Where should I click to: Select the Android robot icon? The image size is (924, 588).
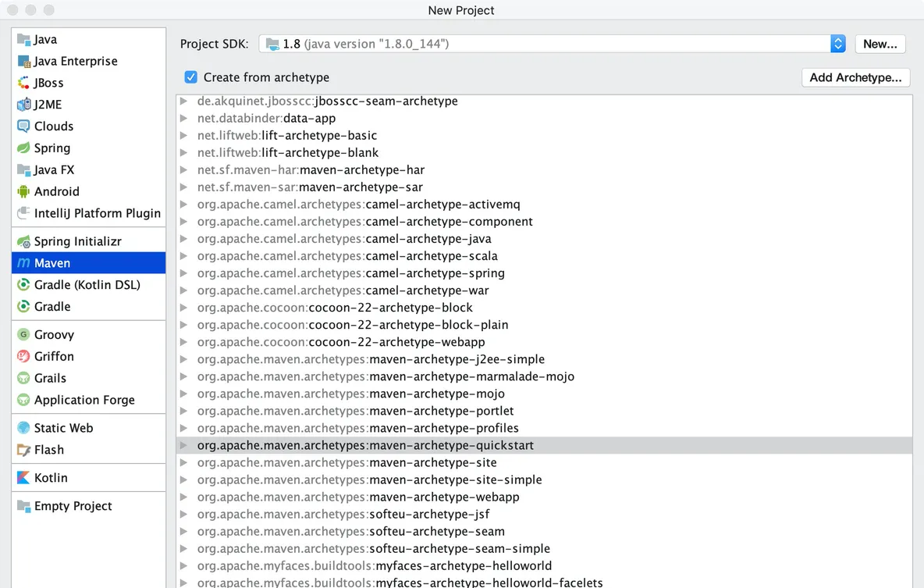tap(23, 191)
